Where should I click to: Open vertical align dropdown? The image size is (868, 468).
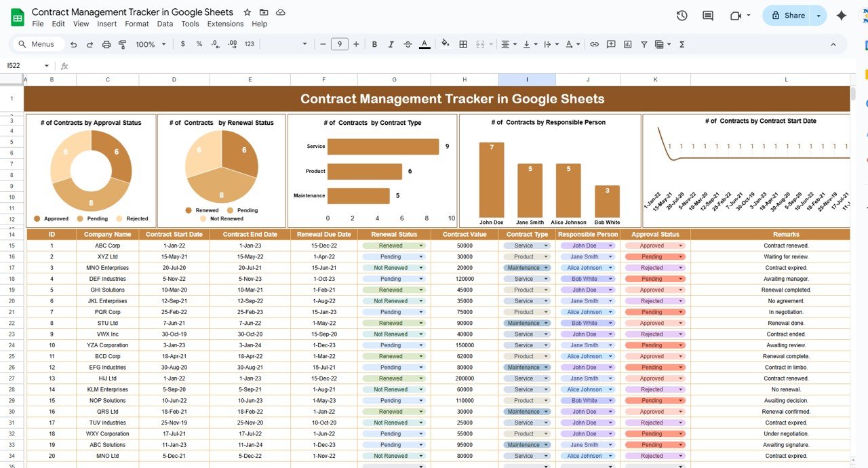[529, 44]
